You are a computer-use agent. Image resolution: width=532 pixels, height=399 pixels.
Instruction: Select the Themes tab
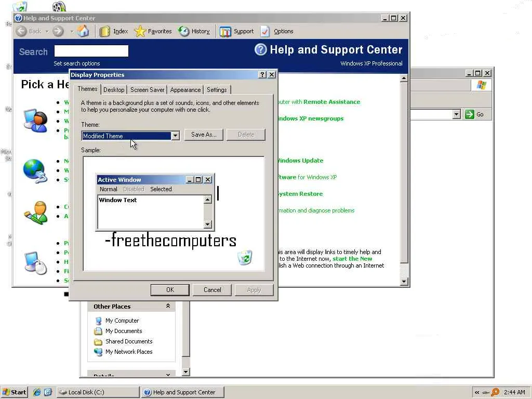tap(87, 89)
